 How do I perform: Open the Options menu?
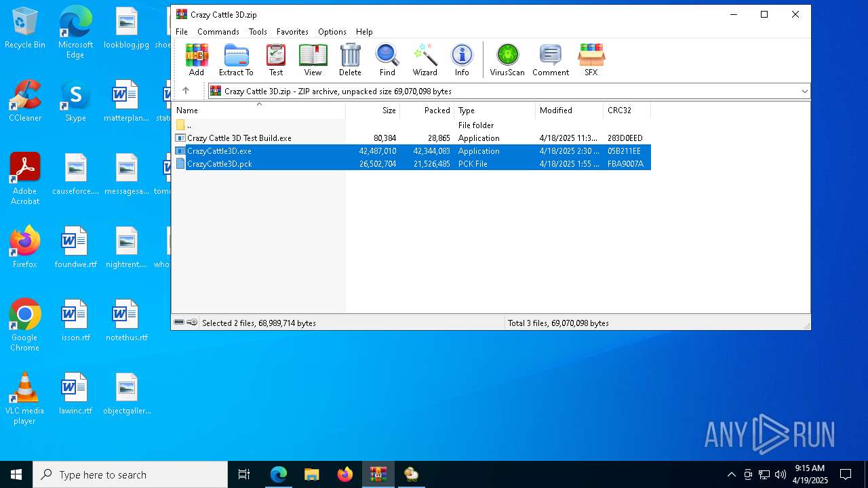click(x=332, y=32)
